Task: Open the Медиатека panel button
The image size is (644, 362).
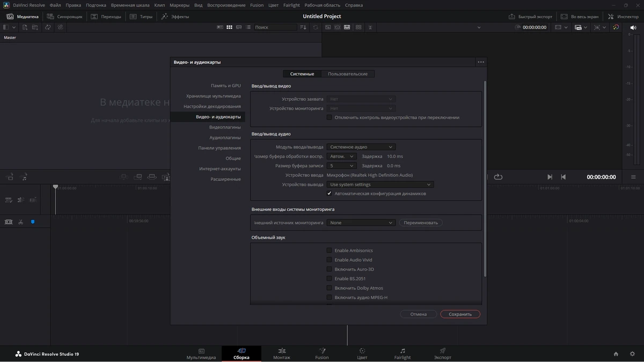Action: click(23, 17)
